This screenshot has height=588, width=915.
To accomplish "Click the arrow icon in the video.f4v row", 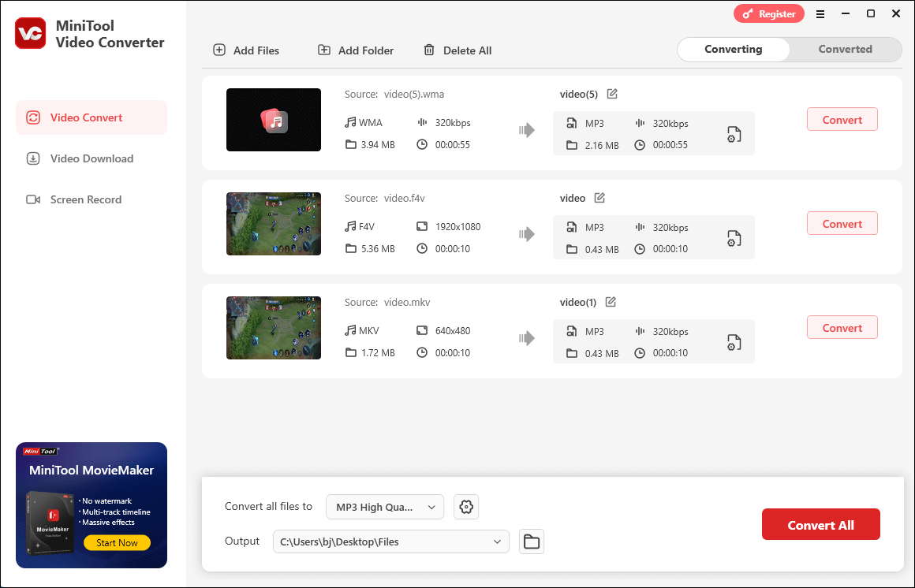I will coord(527,234).
